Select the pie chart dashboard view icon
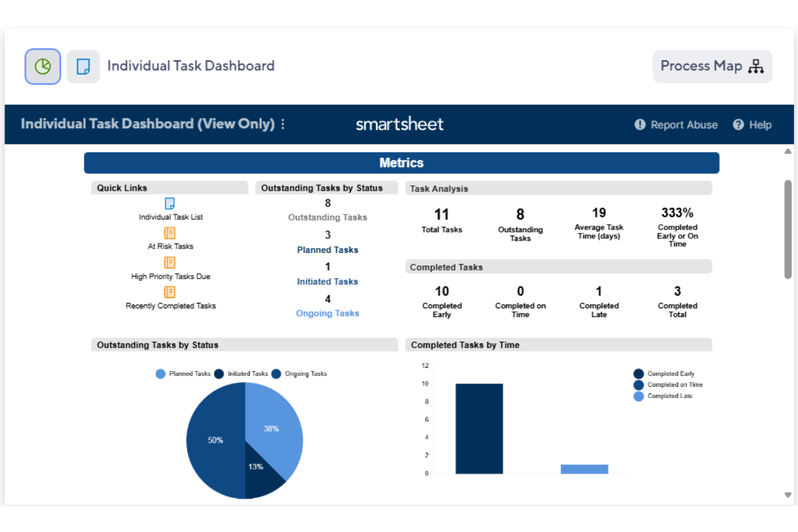798x532 pixels. coord(42,66)
